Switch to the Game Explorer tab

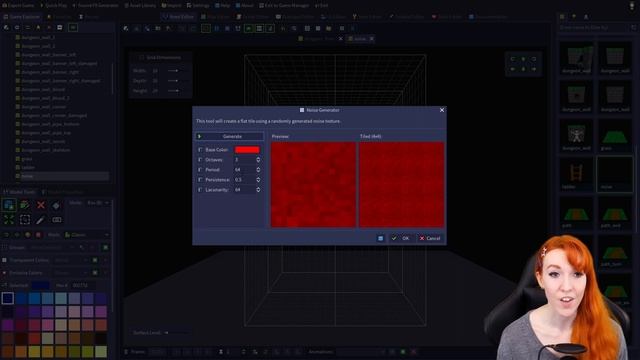(21, 17)
